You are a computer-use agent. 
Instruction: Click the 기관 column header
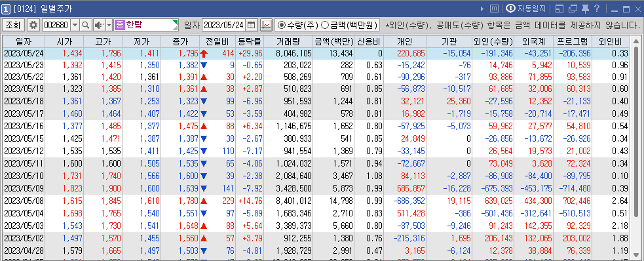[449, 41]
